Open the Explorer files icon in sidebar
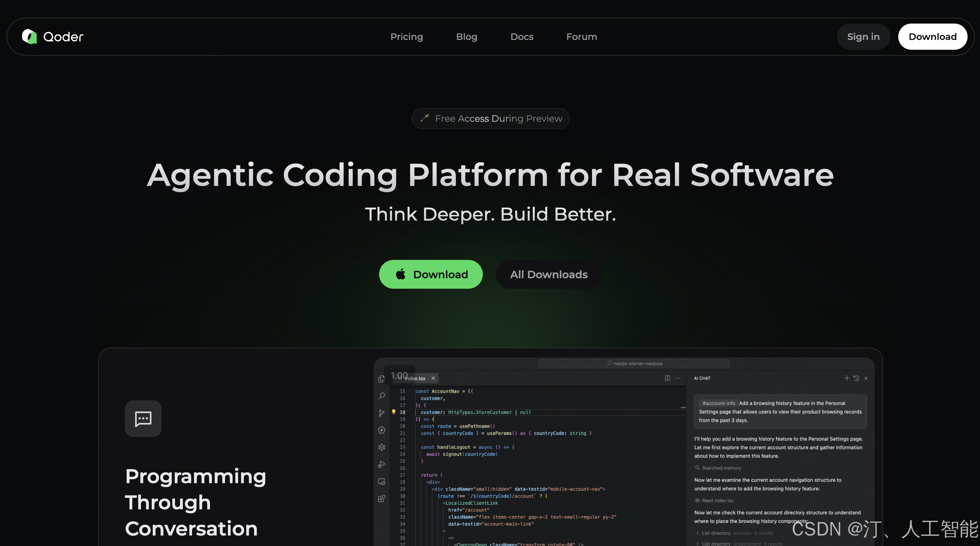 click(381, 379)
